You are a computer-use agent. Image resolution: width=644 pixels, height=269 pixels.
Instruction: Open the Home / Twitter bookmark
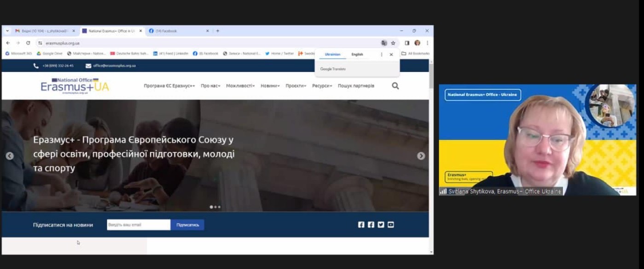(279, 53)
